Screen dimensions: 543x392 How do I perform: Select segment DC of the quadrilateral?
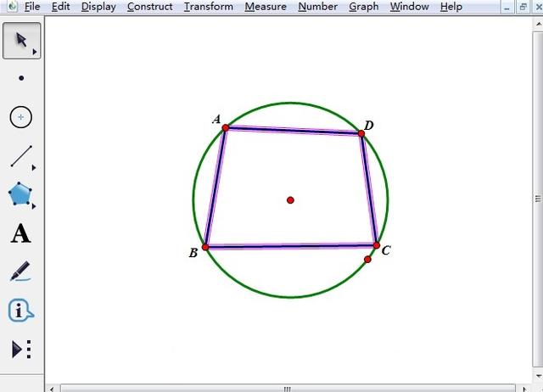(369, 189)
